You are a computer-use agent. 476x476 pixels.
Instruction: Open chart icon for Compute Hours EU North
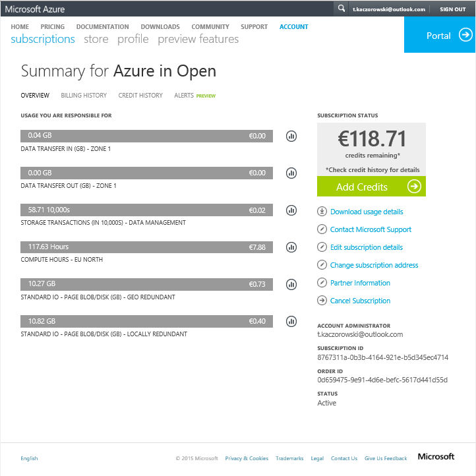(x=291, y=247)
